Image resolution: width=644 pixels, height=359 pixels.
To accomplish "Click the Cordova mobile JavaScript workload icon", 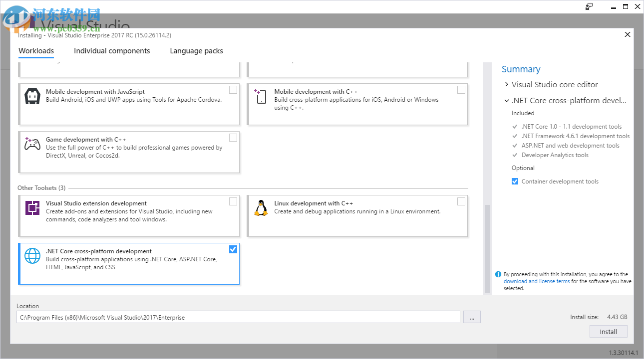I will (32, 96).
